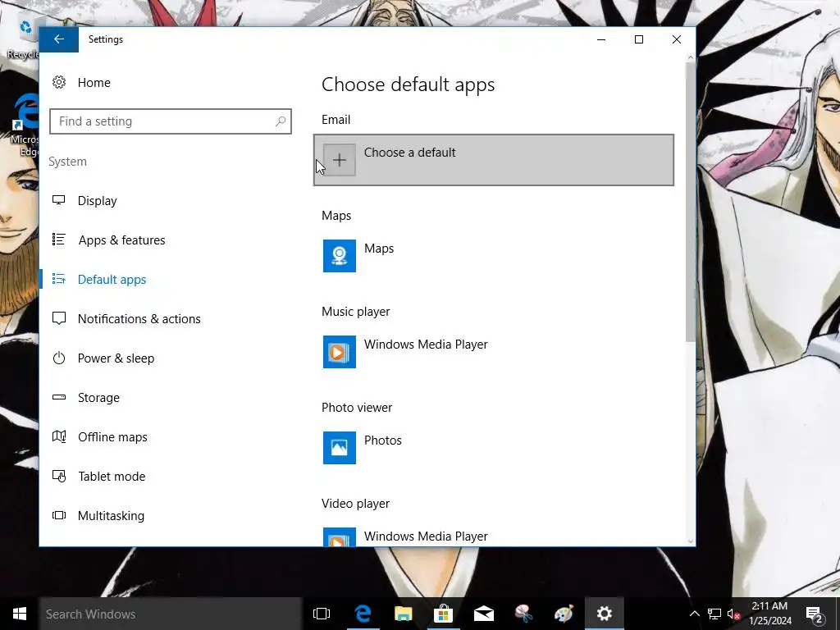Click the muted volume tray icon
840x630 pixels.
pyautogui.click(x=734, y=614)
